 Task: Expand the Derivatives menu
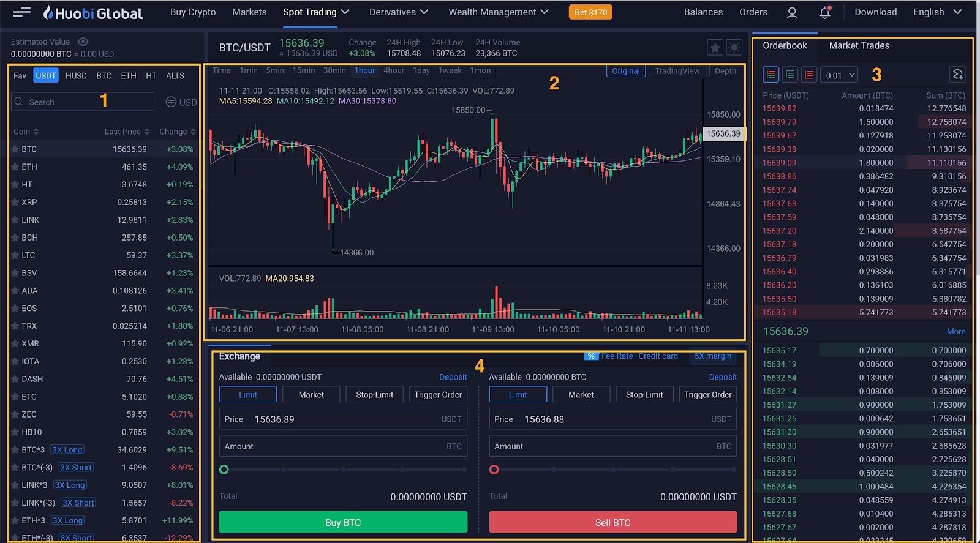[399, 12]
